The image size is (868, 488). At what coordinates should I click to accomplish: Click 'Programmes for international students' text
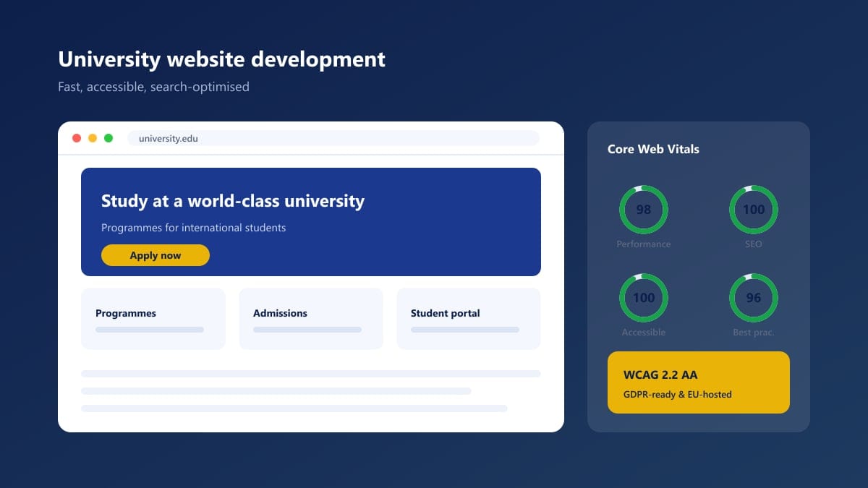pos(194,228)
